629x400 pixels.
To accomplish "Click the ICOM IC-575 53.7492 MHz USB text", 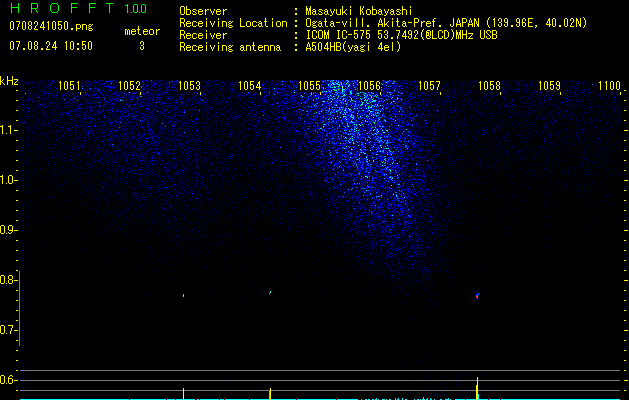I will point(401,35).
